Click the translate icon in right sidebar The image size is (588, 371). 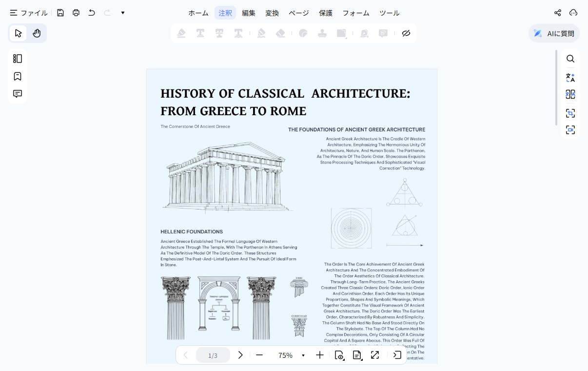pos(570,77)
